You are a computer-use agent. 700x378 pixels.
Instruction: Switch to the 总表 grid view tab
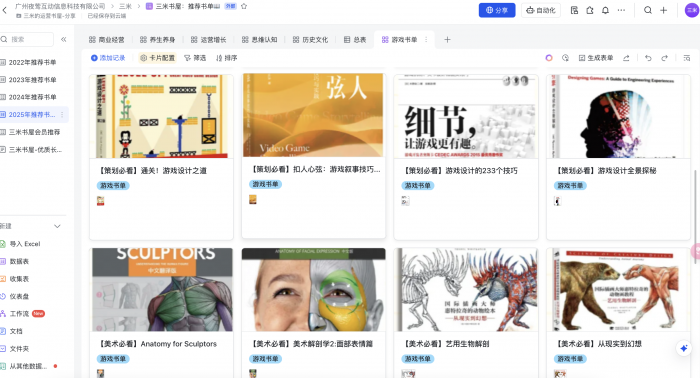[x=355, y=40]
